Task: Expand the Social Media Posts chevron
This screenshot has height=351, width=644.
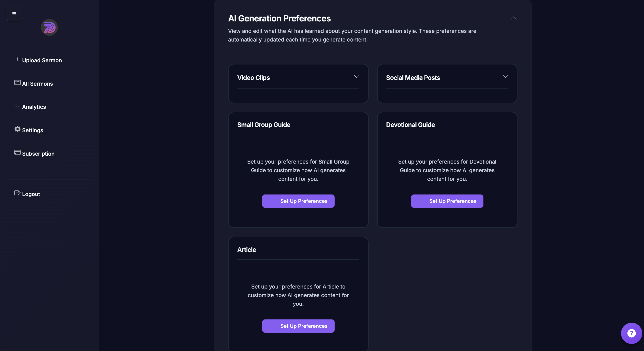Action: pyautogui.click(x=505, y=76)
